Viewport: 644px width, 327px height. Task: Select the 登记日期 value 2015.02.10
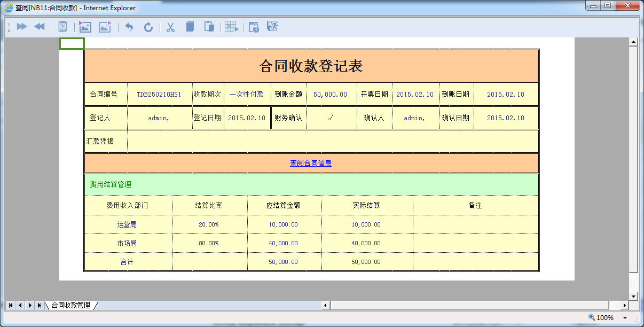247,118
